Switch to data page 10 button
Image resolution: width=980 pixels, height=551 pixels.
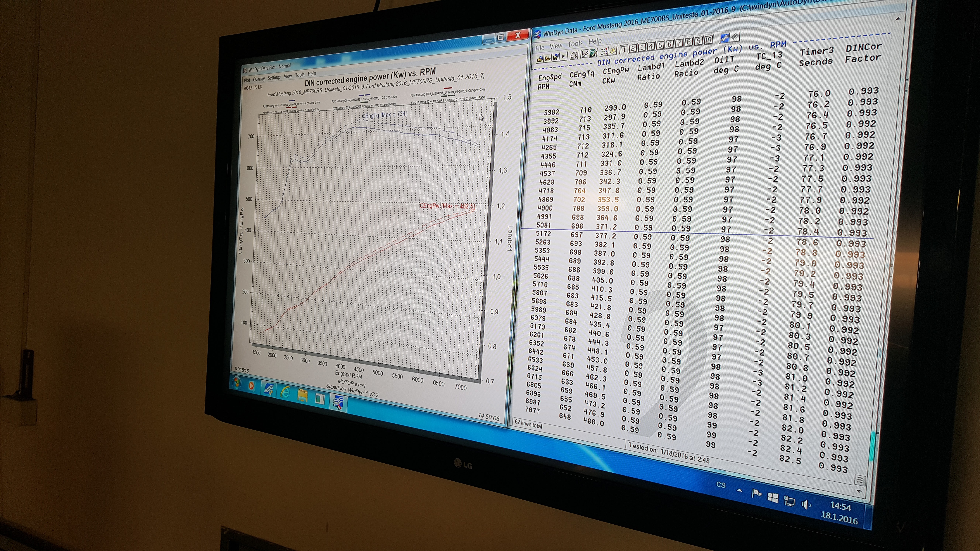click(708, 40)
